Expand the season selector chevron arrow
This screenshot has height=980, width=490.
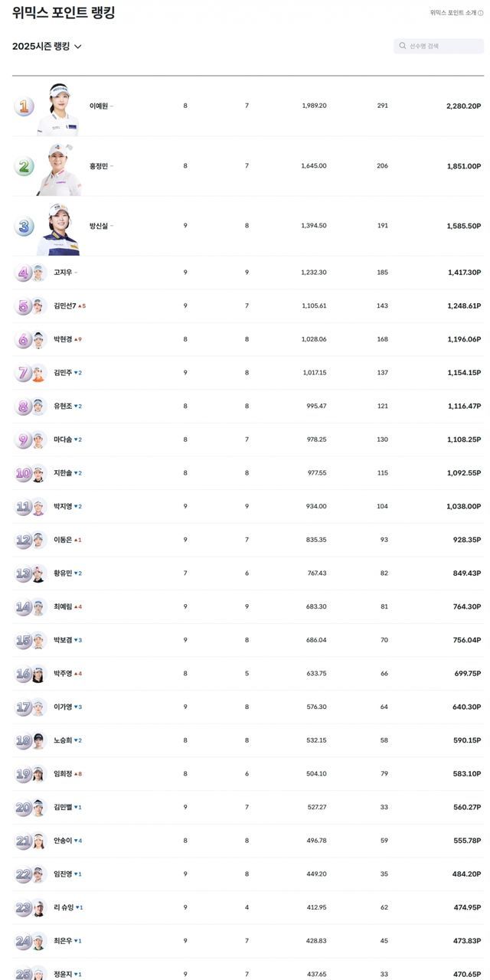pos(78,47)
